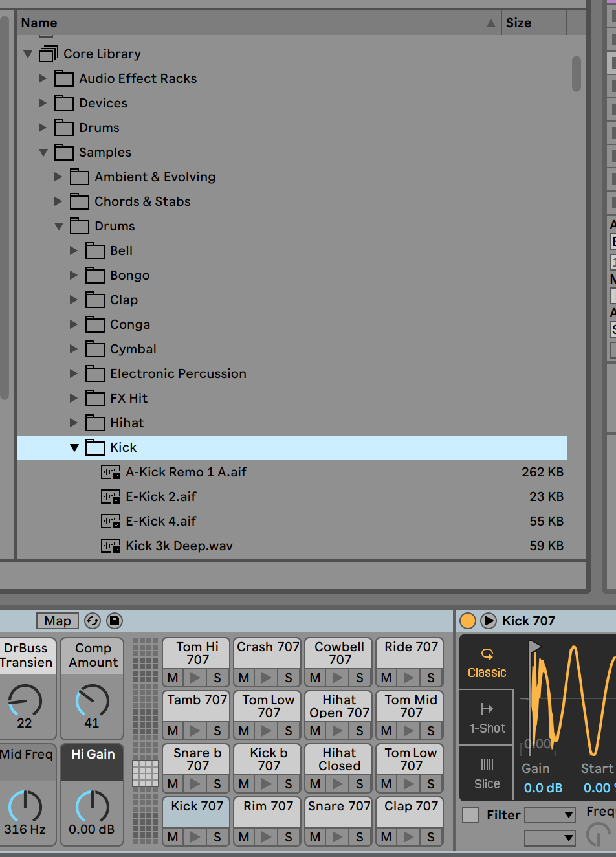Screen dimensions: 616x857
Task: Collapse the Core Library tree
Action: 28,54
